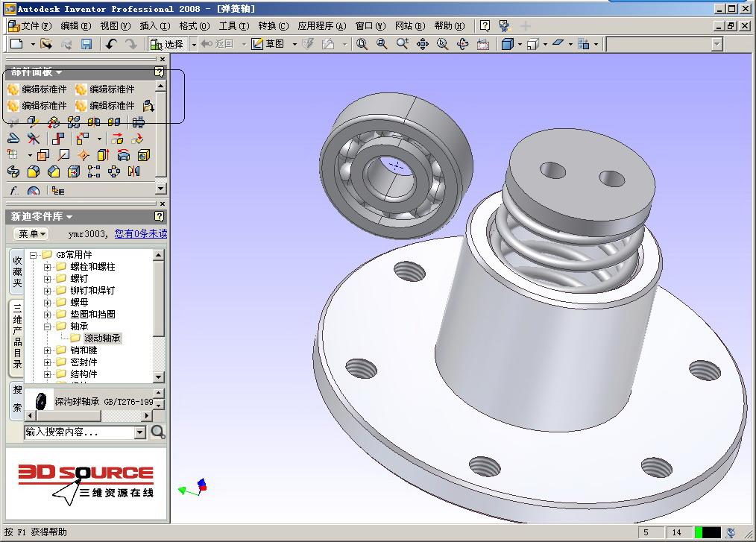Screen dimensions: 756x542
Task: Click the Rotate Component icon
Action: tap(137, 139)
